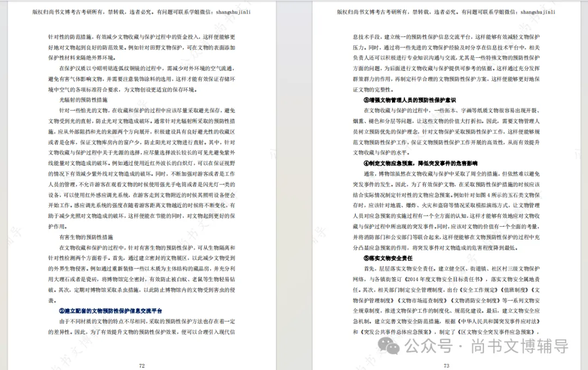588x370 pixels.
Task: Click the title "《文物市场巡查制度》"
Action: 423,301
